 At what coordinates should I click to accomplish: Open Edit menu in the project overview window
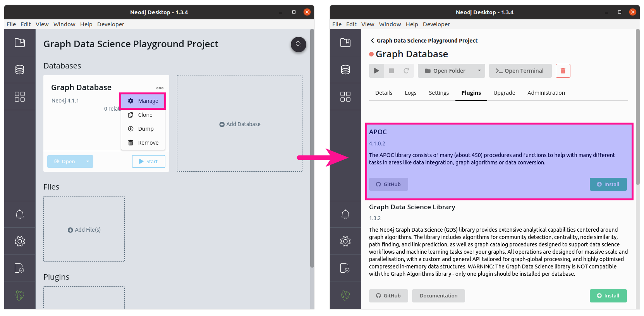tap(26, 24)
